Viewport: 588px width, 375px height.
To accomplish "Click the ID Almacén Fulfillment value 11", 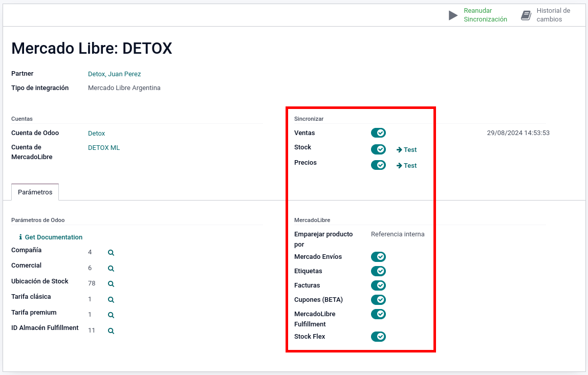I will coord(92,330).
